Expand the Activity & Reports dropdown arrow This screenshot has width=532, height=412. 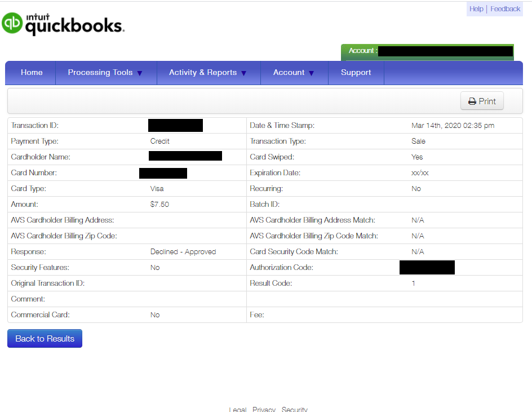(x=243, y=73)
